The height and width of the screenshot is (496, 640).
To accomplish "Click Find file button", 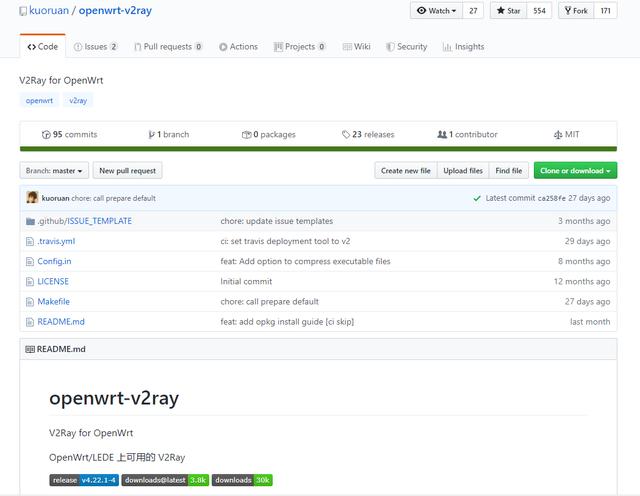I will point(509,171).
